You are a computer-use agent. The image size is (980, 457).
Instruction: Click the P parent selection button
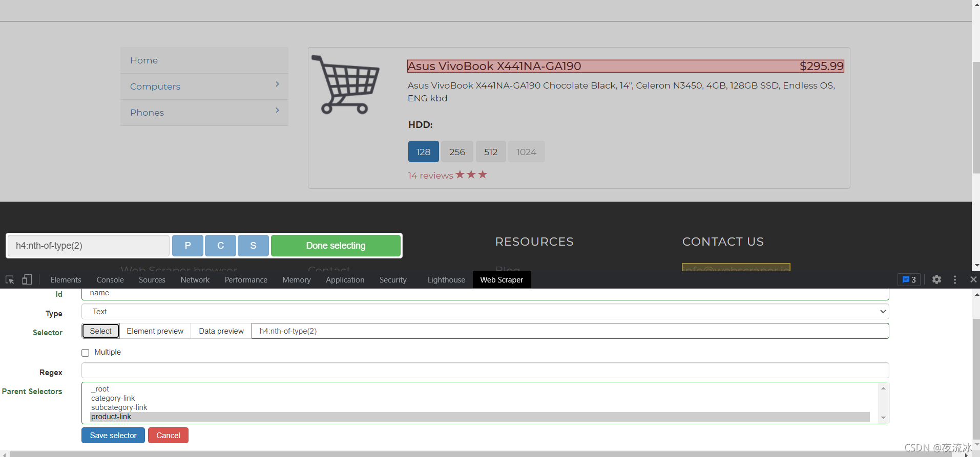pos(187,246)
